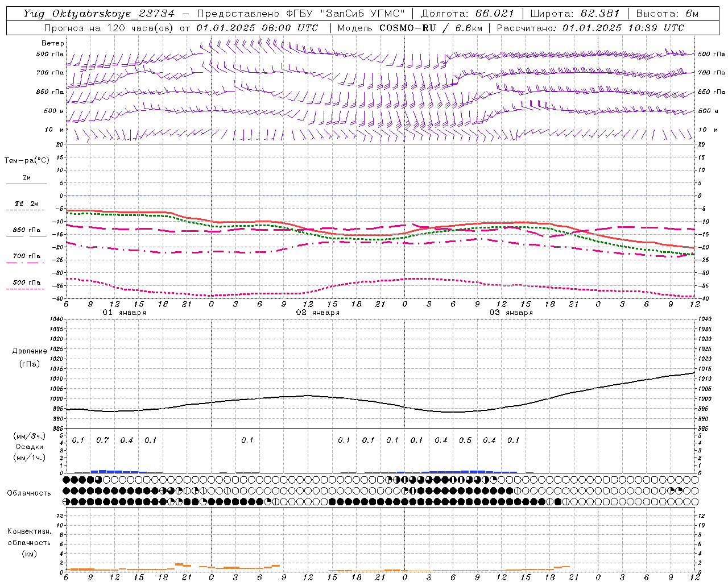Click the station name Yug_Oktyabrskoye_23734
The height and width of the screenshot is (582, 728).
click(x=98, y=14)
